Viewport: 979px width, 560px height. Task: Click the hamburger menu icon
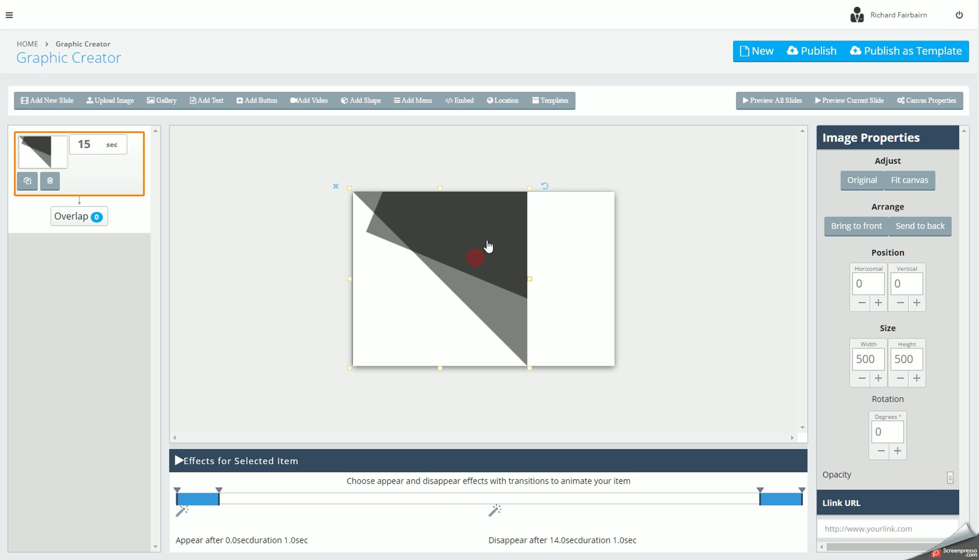pyautogui.click(x=9, y=15)
